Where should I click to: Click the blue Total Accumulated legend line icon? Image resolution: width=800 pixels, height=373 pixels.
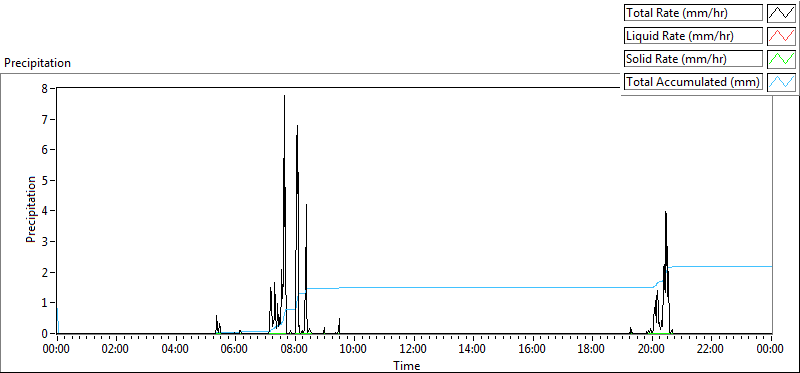click(x=781, y=82)
